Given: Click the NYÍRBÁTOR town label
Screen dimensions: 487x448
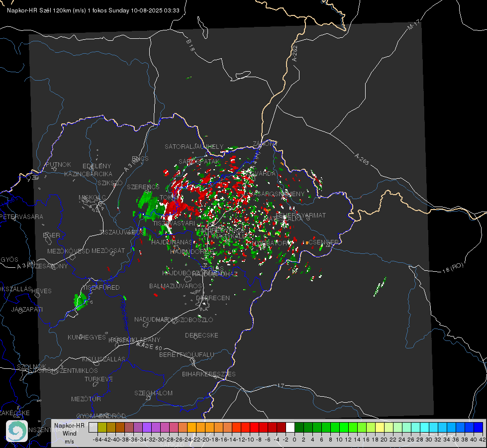Looking at the screenshot, I should tap(270, 243).
